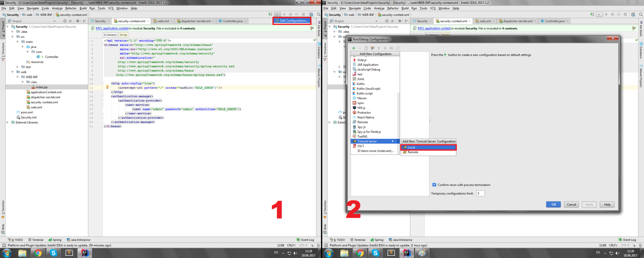
Task: Click Edit Configurations in left window dropdown
Action: (292, 20)
